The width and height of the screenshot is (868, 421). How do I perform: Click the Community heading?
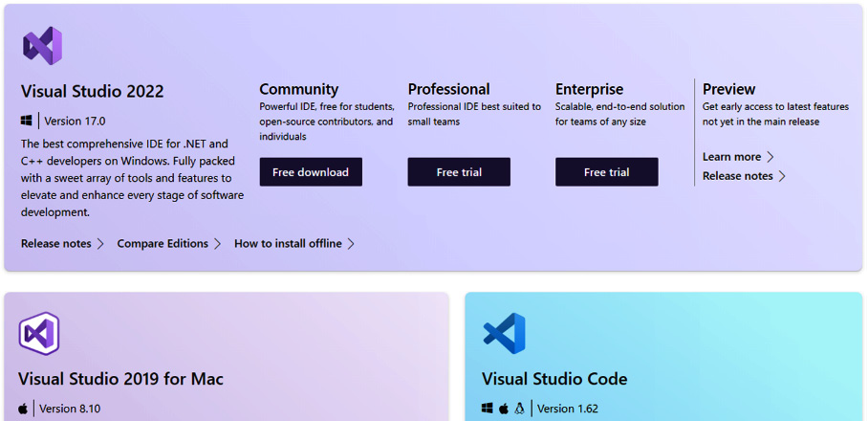(x=299, y=89)
